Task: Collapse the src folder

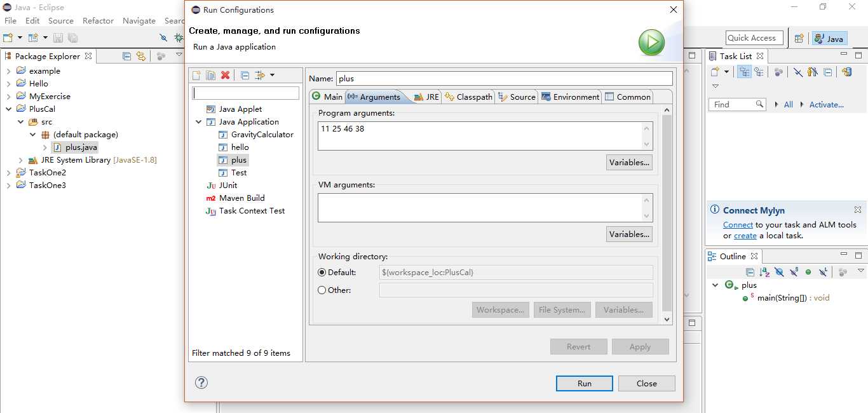Action: click(x=20, y=122)
